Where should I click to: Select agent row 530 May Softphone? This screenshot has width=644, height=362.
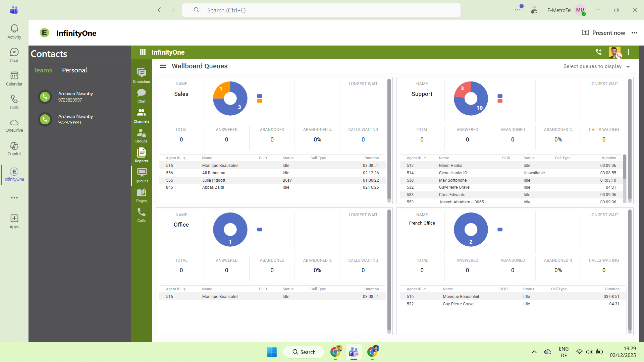tap(512, 180)
